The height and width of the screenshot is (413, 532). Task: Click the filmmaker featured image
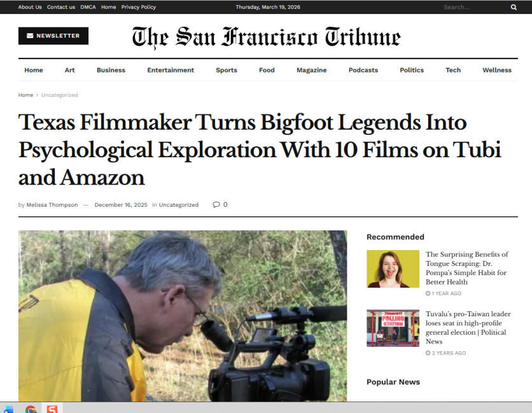click(183, 316)
